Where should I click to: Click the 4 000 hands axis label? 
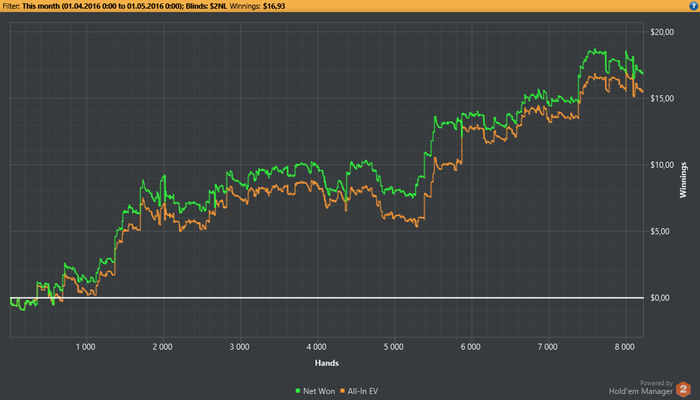(x=317, y=347)
